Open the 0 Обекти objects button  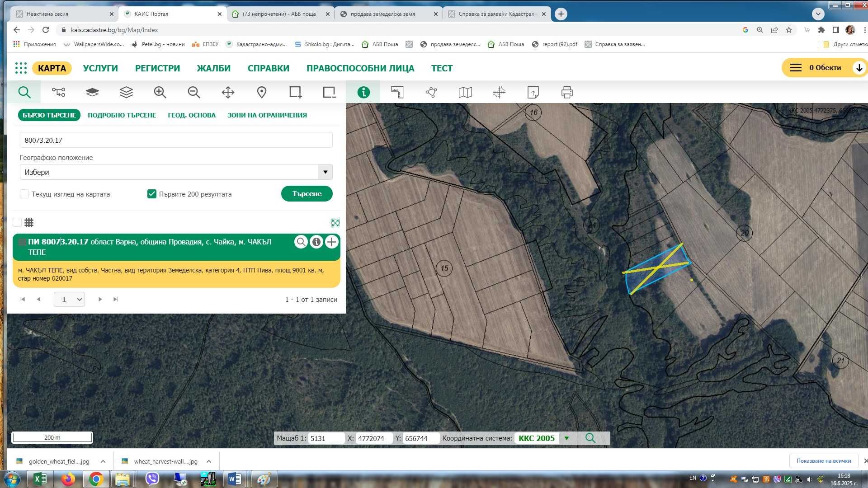tap(825, 68)
